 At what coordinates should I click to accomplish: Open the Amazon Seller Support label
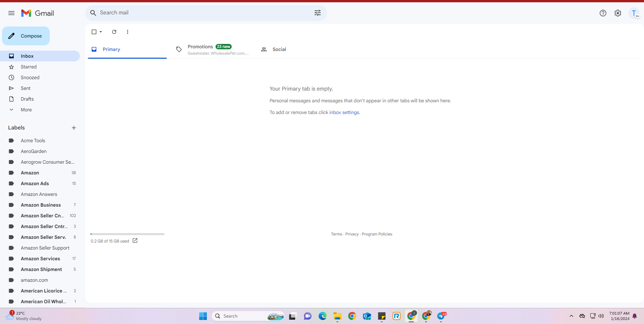pos(40,248)
